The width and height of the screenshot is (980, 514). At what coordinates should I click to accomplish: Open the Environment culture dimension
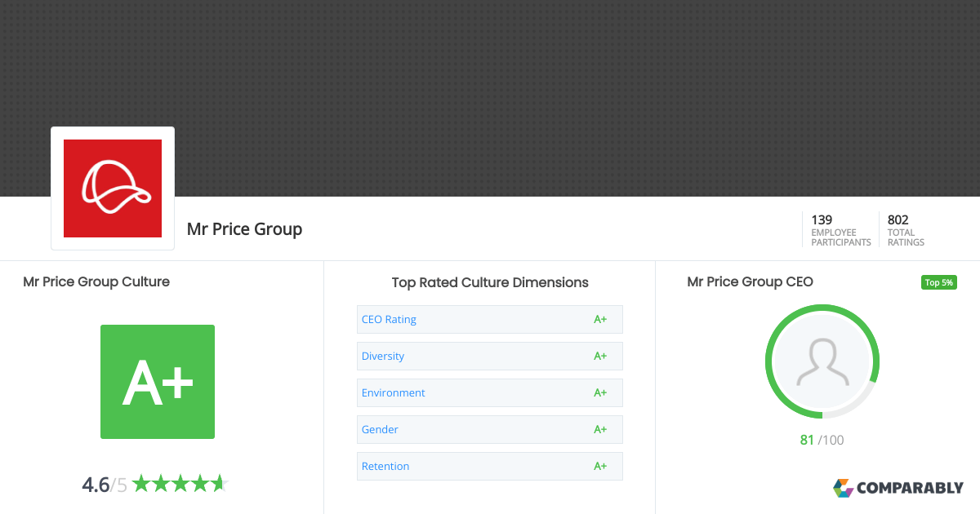[x=393, y=392]
